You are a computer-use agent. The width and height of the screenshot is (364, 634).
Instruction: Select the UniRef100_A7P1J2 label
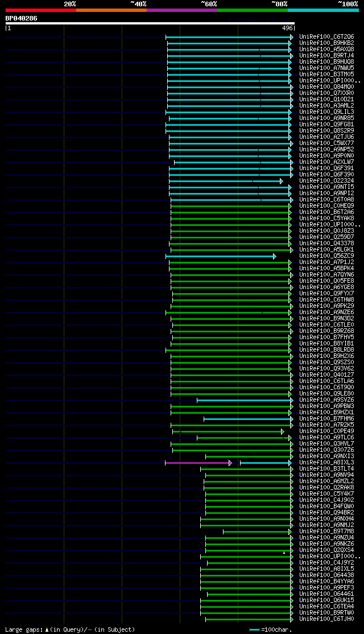[x=327, y=262]
